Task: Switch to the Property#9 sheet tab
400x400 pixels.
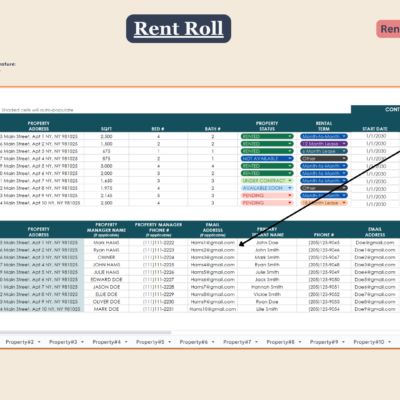Action: [324, 342]
